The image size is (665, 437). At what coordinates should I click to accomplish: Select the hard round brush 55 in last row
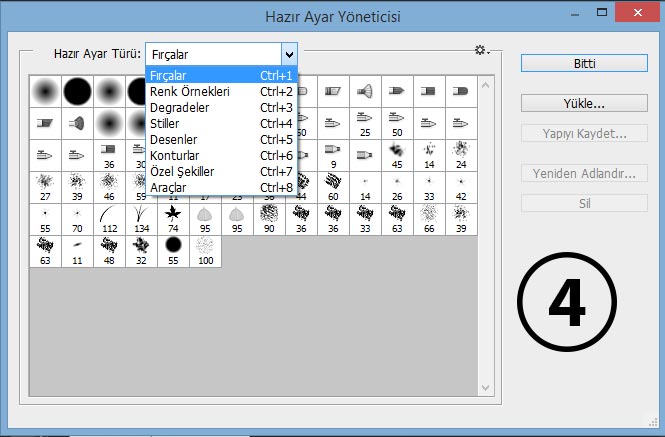[173, 252]
